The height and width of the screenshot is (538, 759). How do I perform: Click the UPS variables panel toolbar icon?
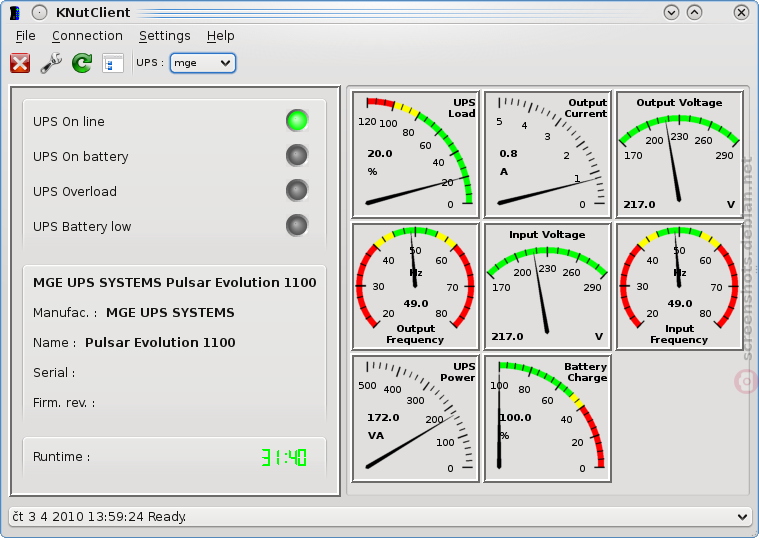coord(113,63)
